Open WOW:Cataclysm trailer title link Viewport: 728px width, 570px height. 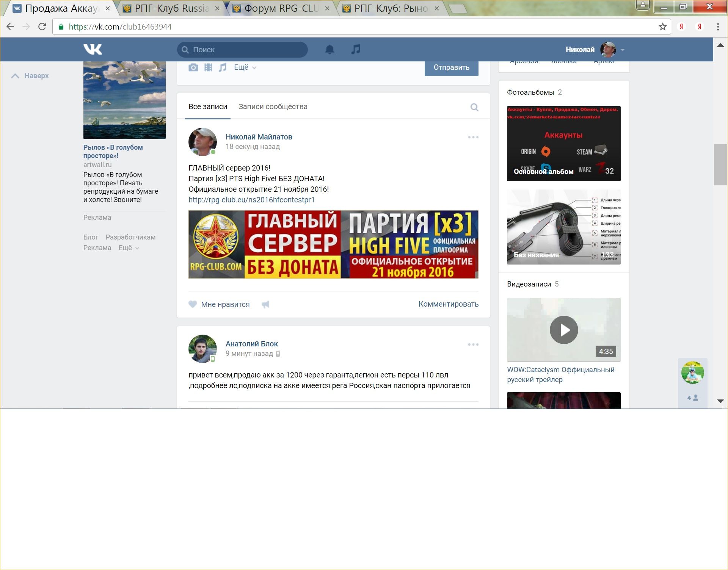[560, 374]
